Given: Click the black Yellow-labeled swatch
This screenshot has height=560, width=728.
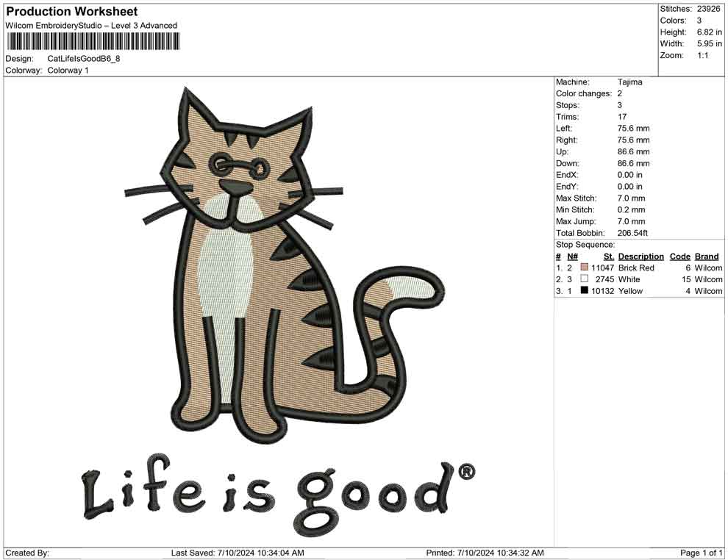Looking at the screenshot, I should pos(585,290).
